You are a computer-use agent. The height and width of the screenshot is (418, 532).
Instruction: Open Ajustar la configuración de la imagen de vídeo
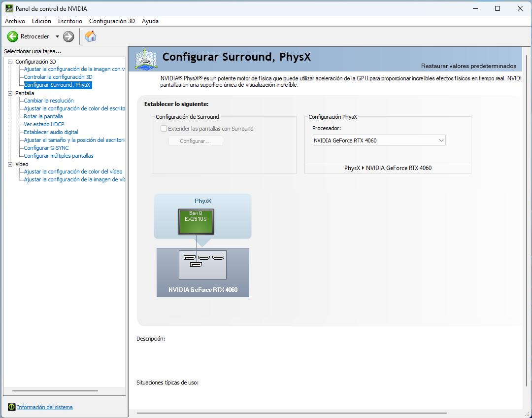[74, 179]
